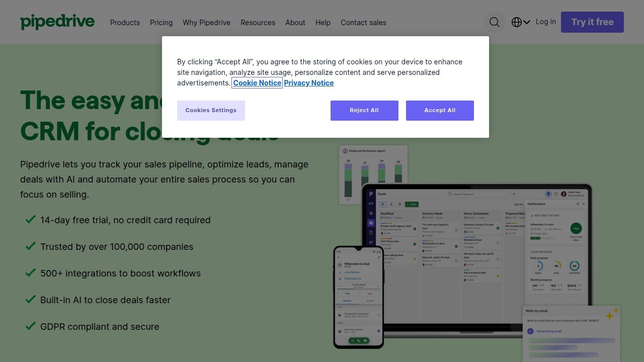
Task: Select About in navigation
Action: pos(295,23)
